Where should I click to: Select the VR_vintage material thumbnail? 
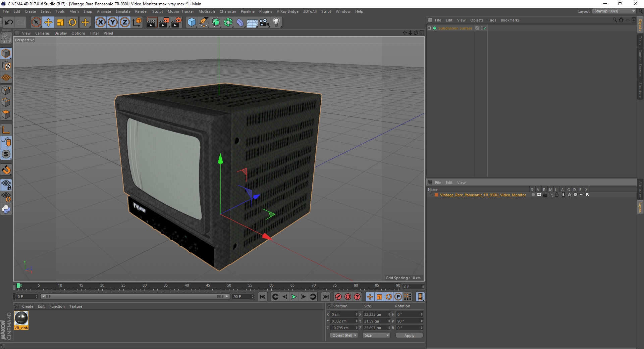click(x=21, y=320)
